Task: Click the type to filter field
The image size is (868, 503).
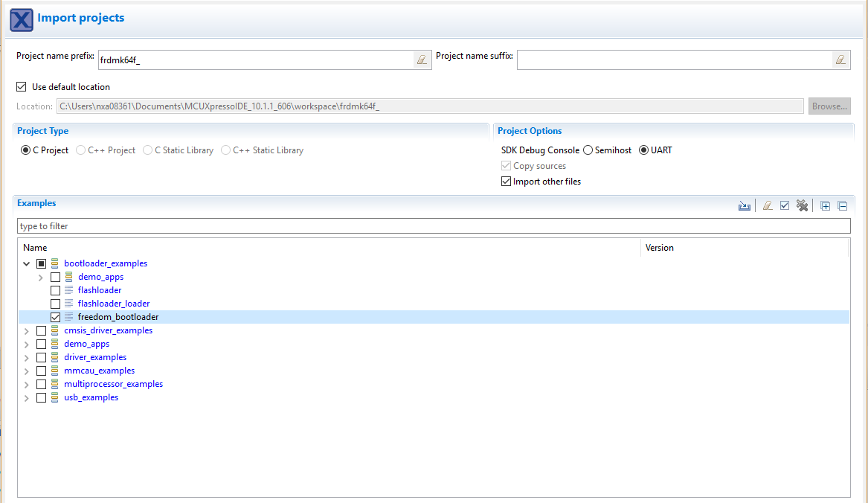Action: click(x=433, y=225)
